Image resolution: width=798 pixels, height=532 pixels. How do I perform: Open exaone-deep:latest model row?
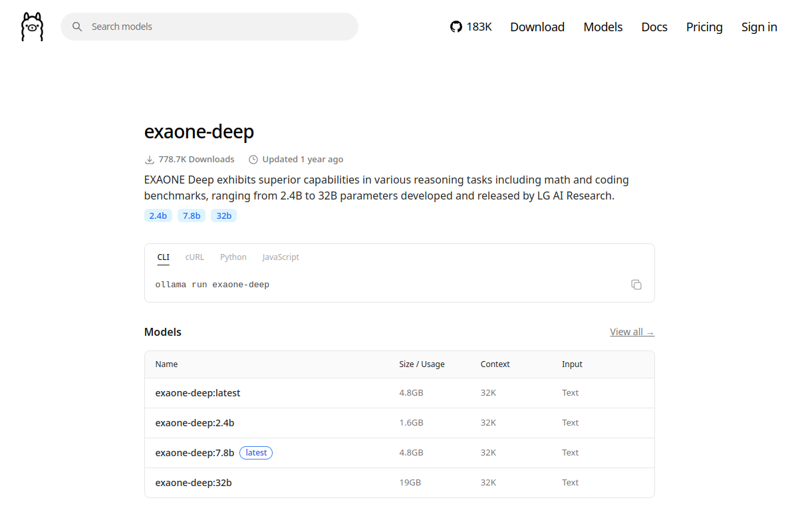click(x=400, y=393)
